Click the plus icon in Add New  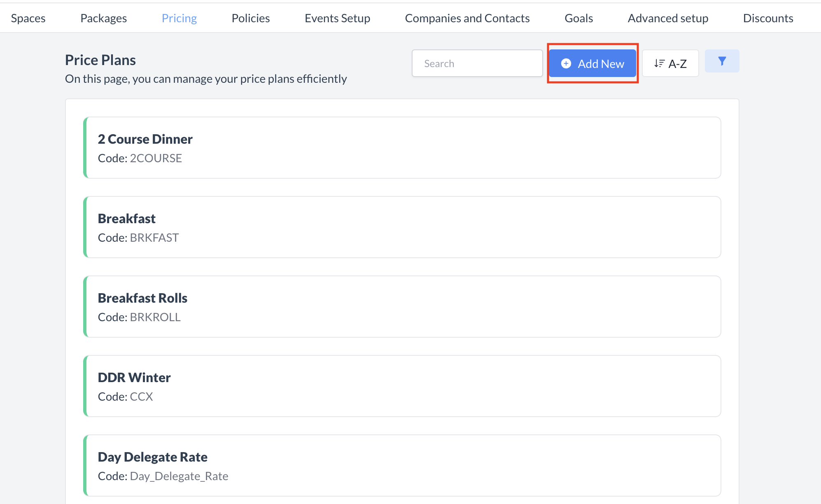[x=566, y=63]
